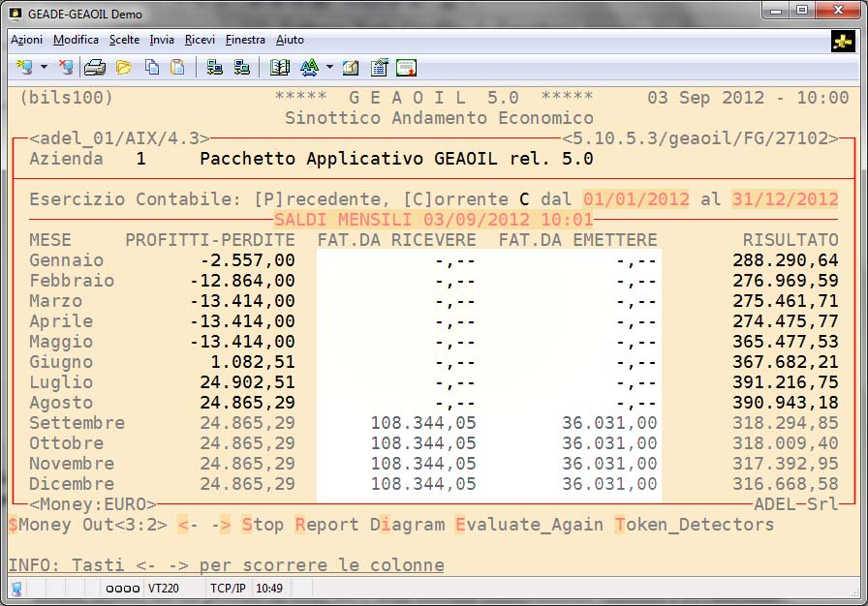Click the start date field 01/01/2012
This screenshot has height=606, width=868.
coord(635,199)
